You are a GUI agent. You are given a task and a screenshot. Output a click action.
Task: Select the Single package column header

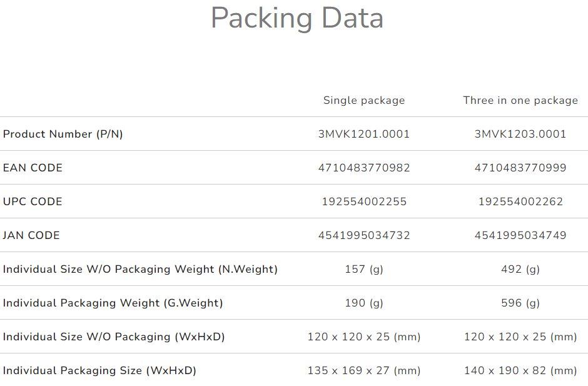364,100
